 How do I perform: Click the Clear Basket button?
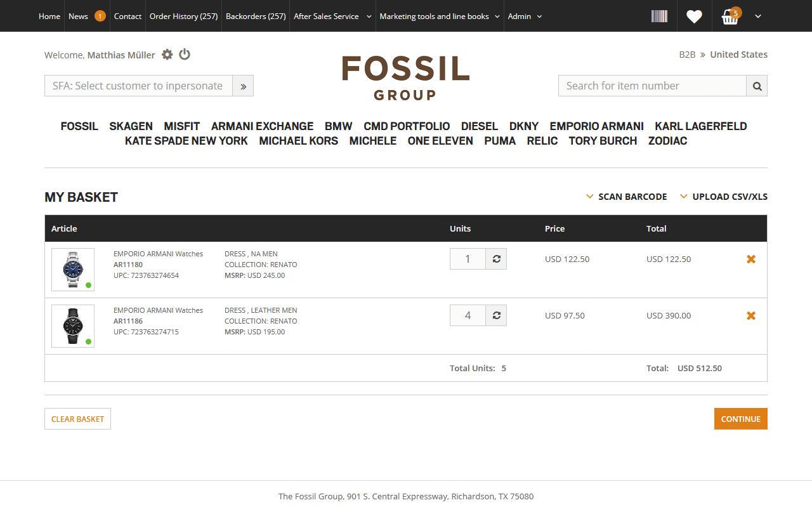(77, 419)
